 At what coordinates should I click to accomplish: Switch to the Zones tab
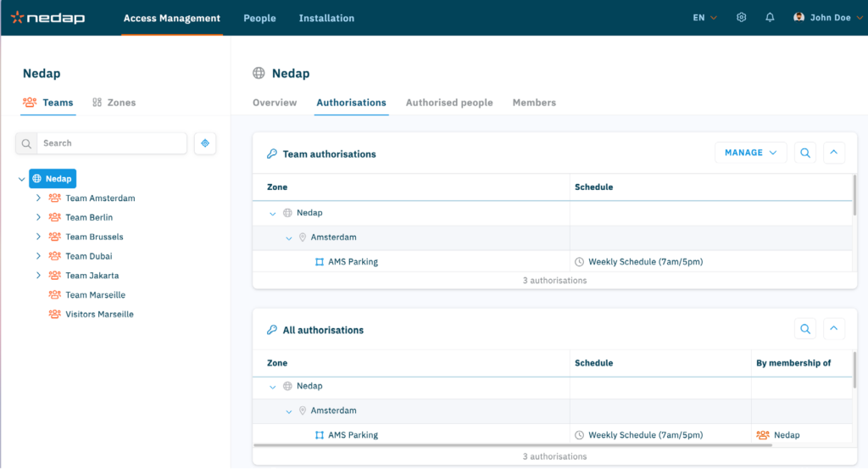coord(114,103)
